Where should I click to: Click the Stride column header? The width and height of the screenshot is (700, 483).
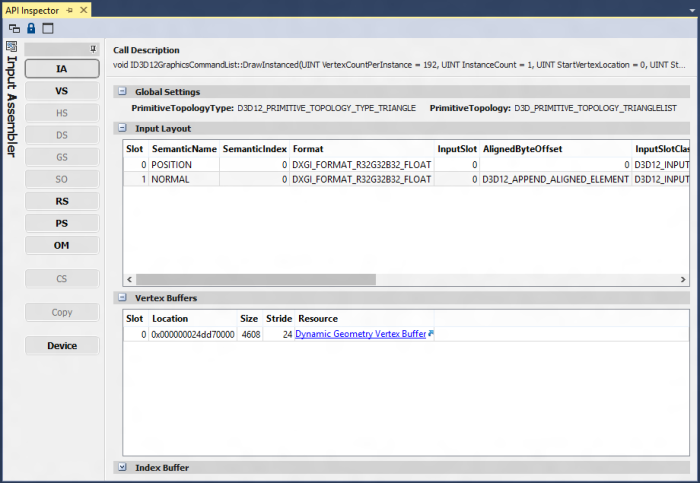(279, 319)
